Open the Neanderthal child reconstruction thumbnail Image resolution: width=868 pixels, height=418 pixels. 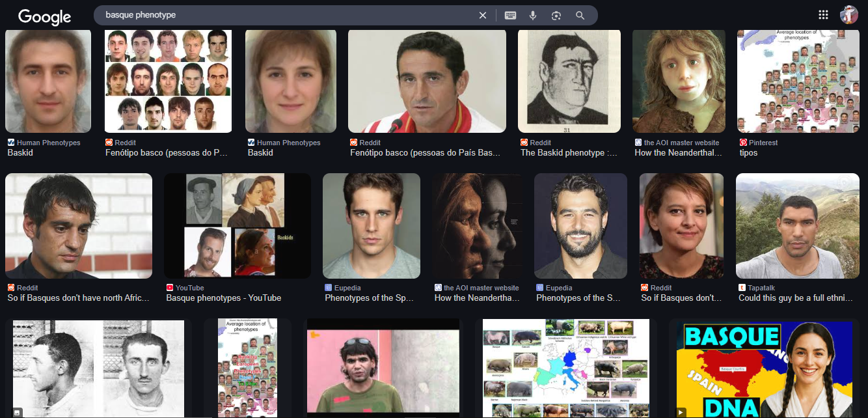coord(679,81)
